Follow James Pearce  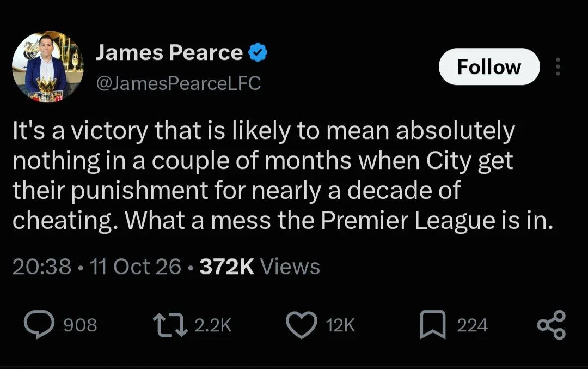point(489,67)
